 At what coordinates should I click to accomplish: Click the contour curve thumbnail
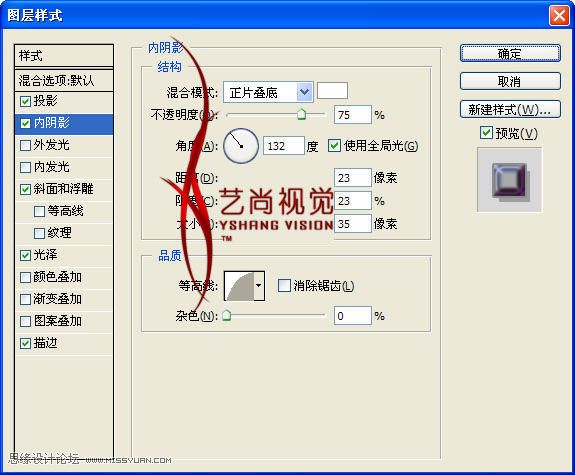coord(239,286)
